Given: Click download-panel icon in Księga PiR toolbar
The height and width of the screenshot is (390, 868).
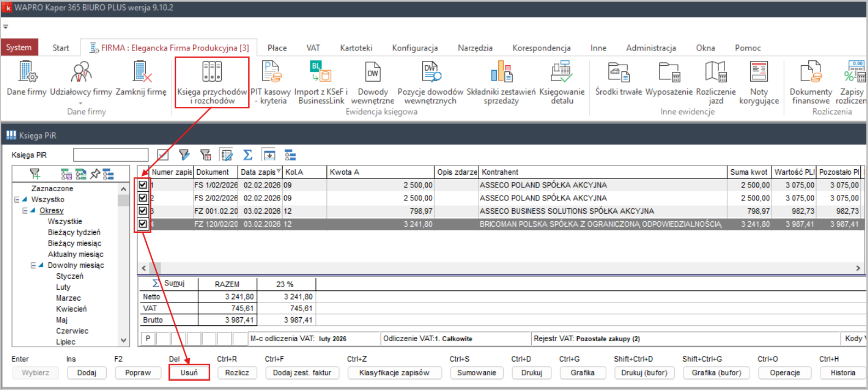Looking at the screenshot, I should click(269, 155).
